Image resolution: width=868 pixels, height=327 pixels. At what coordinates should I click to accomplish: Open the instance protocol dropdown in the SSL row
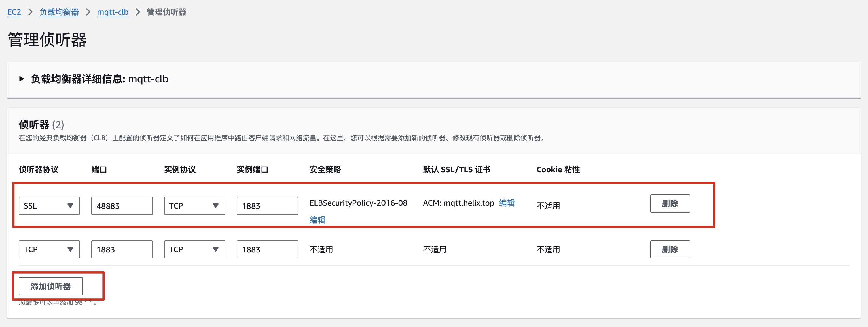tap(194, 206)
